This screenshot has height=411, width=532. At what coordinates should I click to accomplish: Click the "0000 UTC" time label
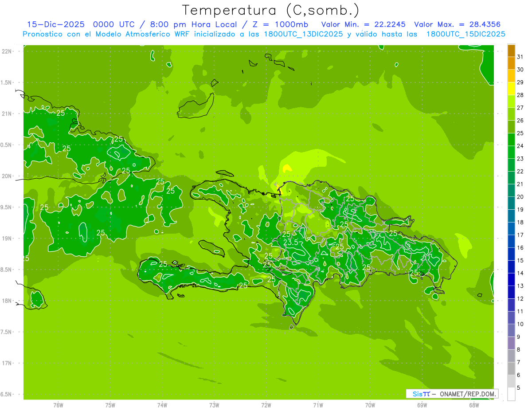coord(113,24)
